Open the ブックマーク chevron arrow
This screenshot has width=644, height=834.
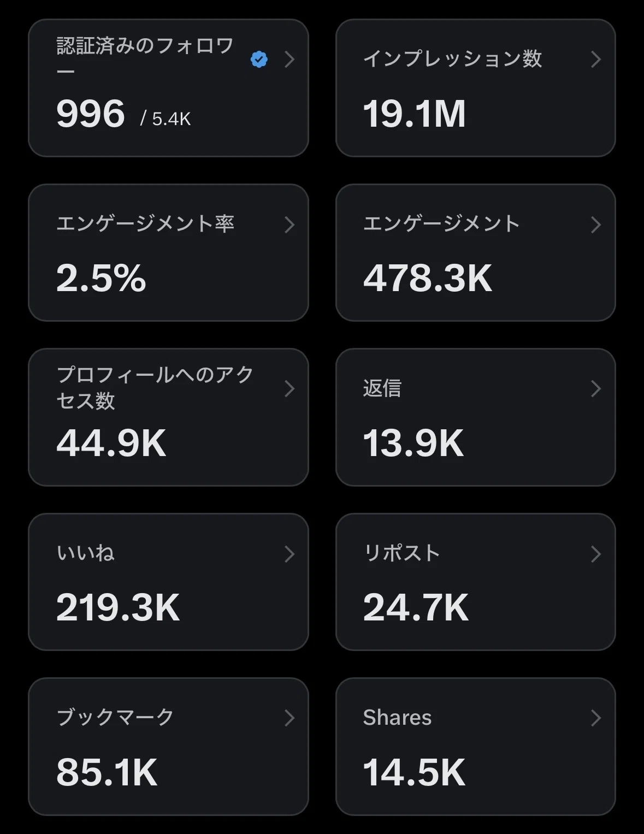pyautogui.click(x=290, y=718)
